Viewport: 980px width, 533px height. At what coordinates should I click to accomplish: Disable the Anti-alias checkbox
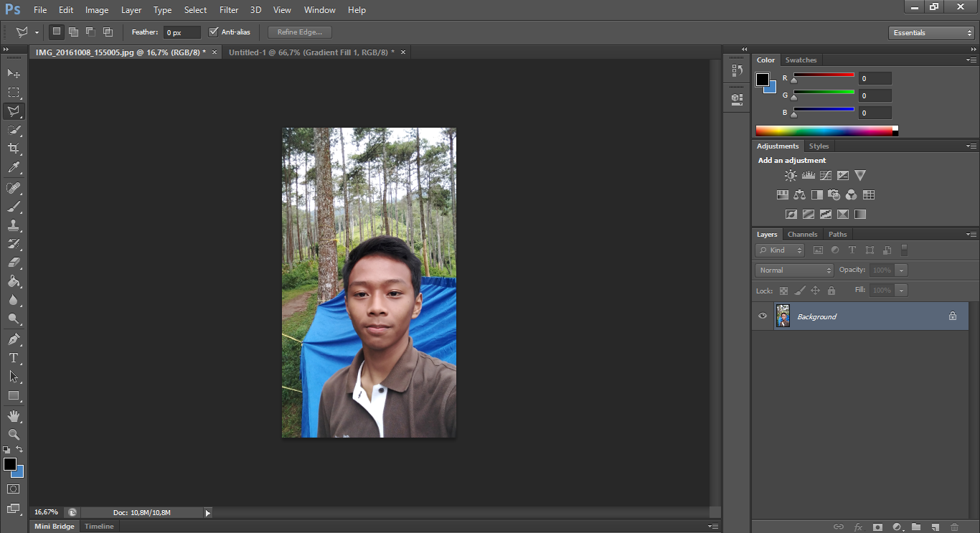213,32
